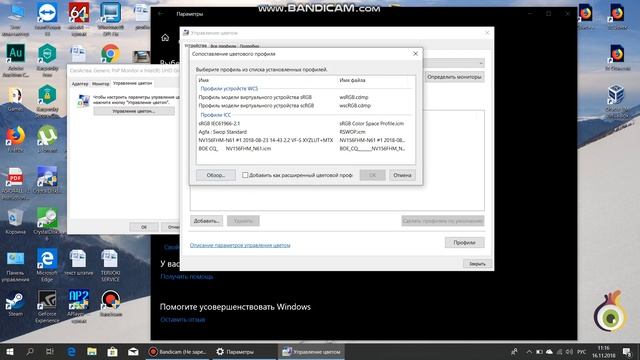The height and width of the screenshot is (360, 640).
Task: Open the red PDF file on the desktop
Action: click(15, 178)
